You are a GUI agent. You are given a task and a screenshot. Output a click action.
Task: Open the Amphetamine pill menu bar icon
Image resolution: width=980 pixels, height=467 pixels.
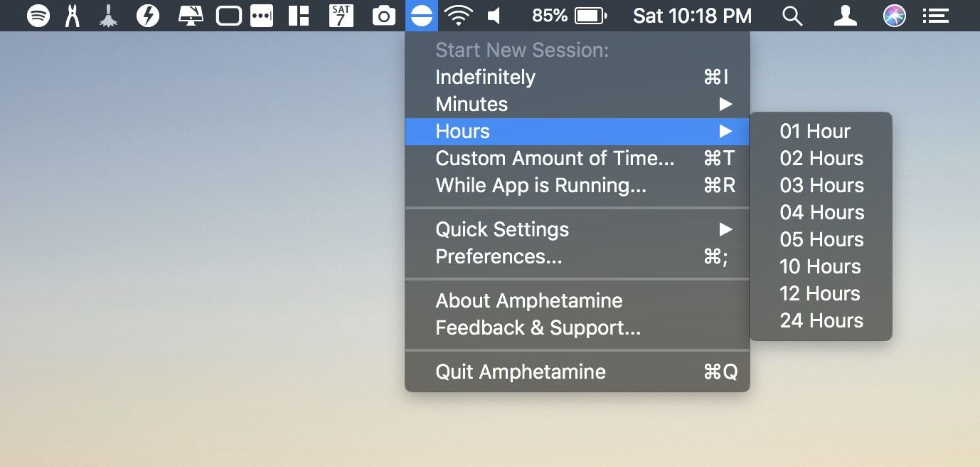coord(422,16)
